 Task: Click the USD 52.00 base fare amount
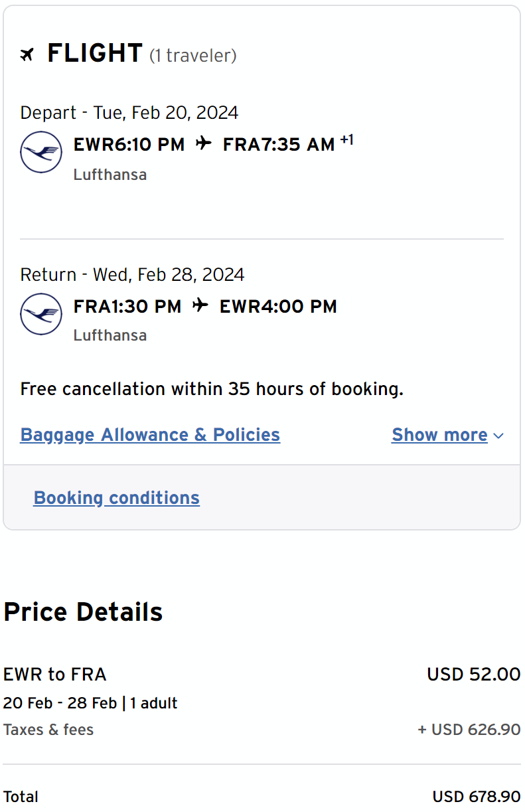coord(473,675)
